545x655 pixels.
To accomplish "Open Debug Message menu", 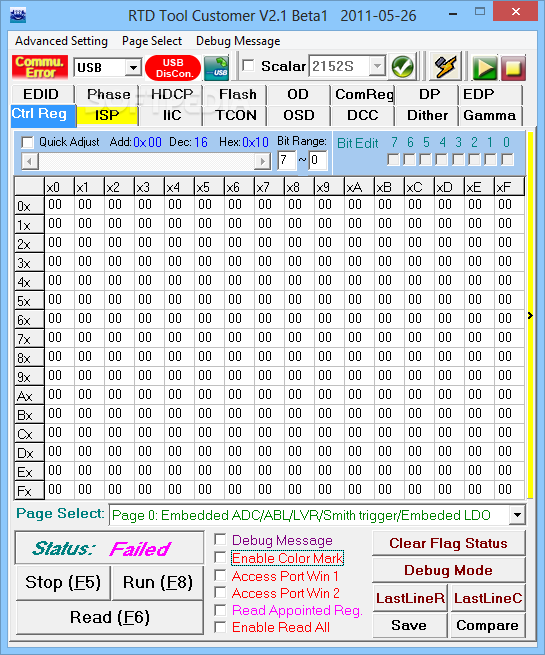I will (238, 41).
